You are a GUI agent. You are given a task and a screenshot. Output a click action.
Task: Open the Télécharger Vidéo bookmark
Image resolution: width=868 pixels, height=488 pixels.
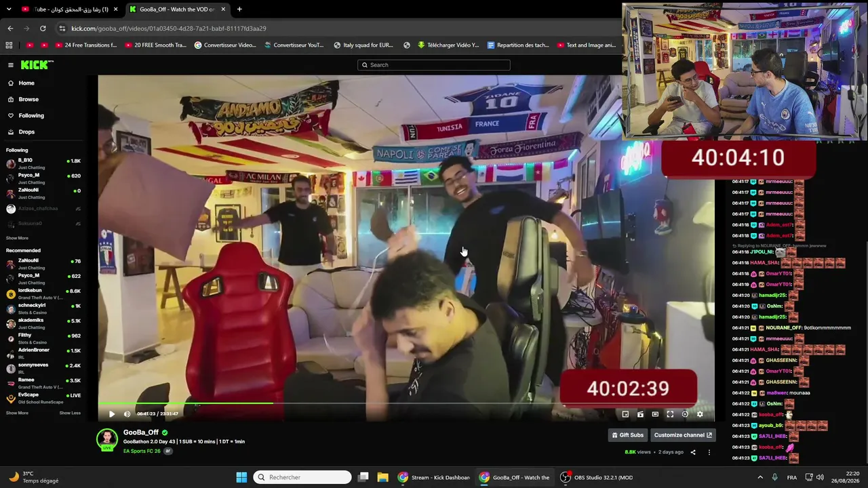click(448, 45)
